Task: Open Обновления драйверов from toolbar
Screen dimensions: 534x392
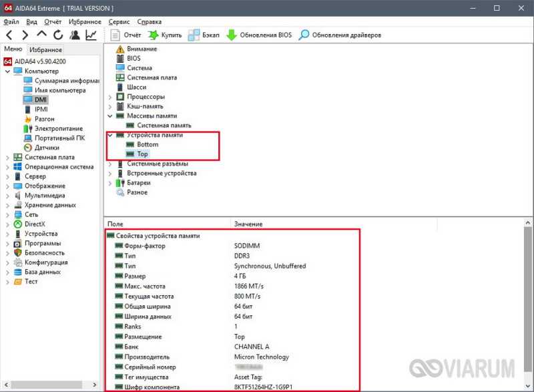Action: pos(340,35)
